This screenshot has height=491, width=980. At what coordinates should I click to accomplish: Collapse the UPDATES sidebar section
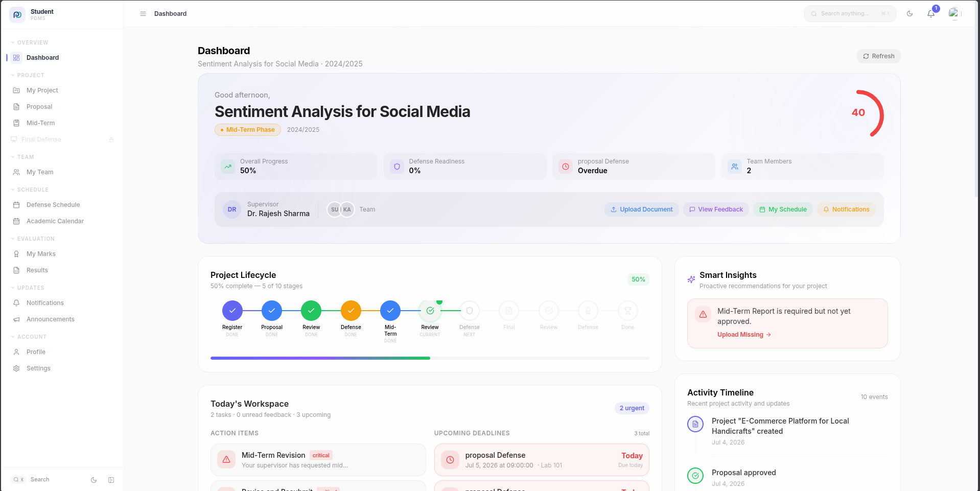point(28,288)
